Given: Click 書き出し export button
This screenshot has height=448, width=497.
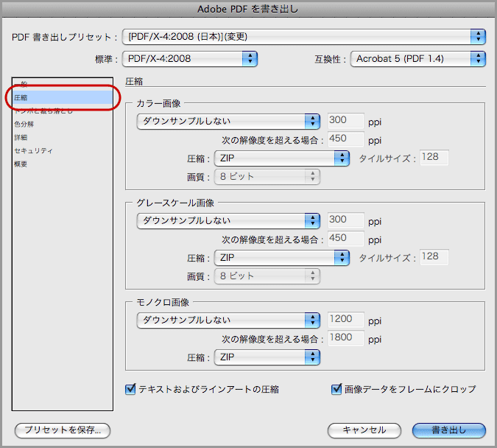Looking at the screenshot, I should pos(449,430).
